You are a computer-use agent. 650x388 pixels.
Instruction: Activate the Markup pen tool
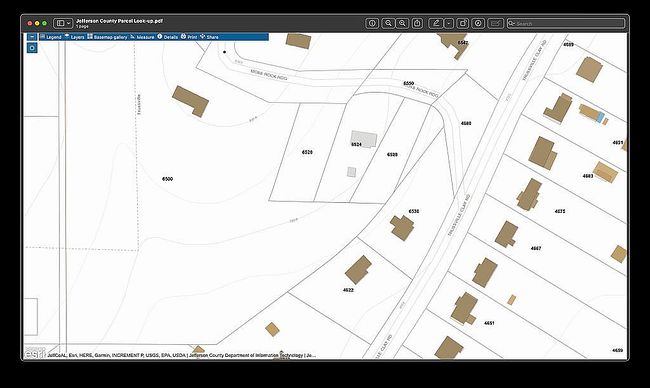[436, 23]
